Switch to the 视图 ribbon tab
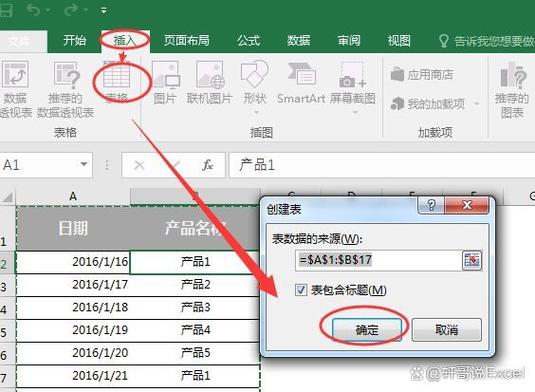This screenshot has height=392, width=535. [399, 41]
